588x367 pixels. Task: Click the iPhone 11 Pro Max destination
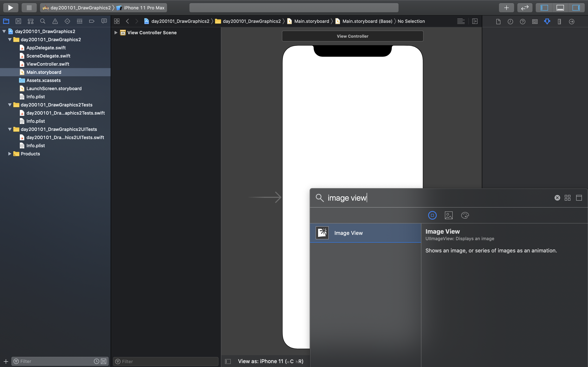[144, 8]
